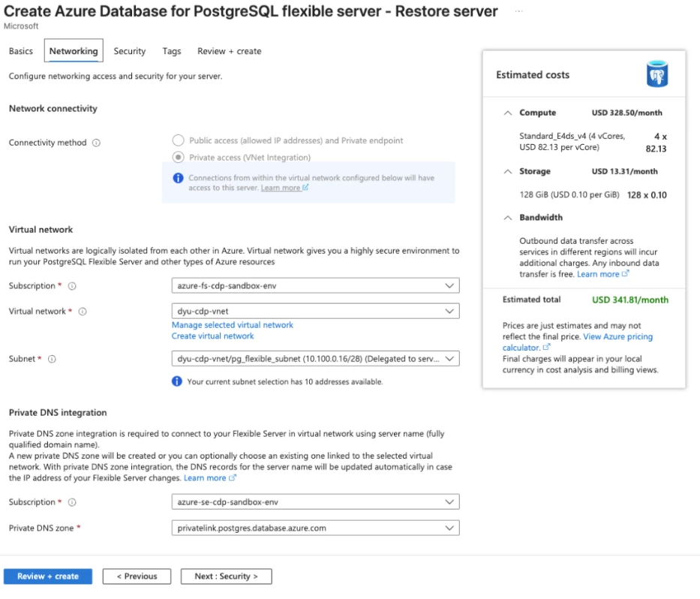
Task: Open the Tags tab
Action: (172, 51)
